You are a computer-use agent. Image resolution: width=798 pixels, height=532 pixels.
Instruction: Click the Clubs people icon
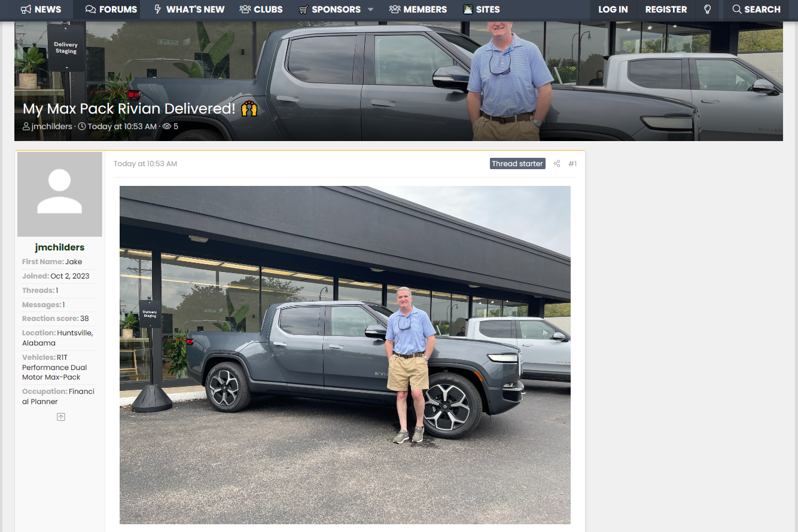[245, 10]
